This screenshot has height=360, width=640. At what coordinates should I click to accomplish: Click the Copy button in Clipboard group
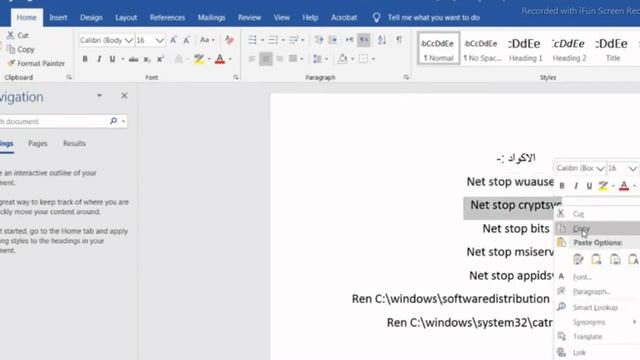[x=20, y=49]
